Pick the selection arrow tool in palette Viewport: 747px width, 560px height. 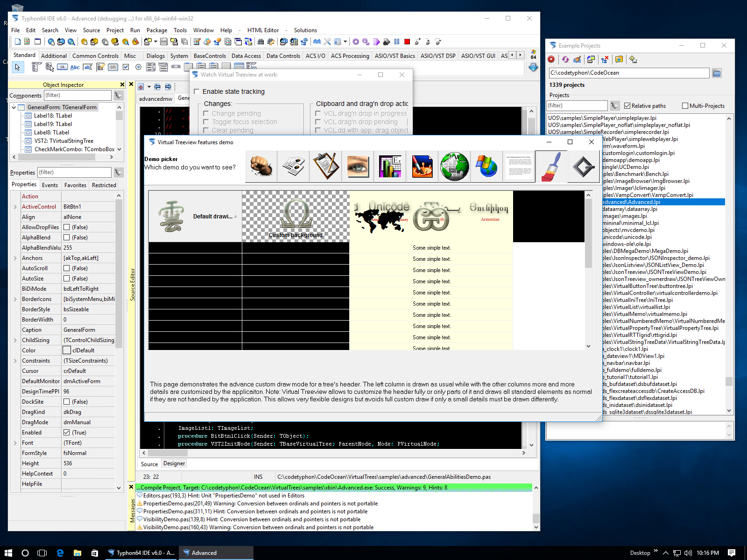click(x=17, y=67)
